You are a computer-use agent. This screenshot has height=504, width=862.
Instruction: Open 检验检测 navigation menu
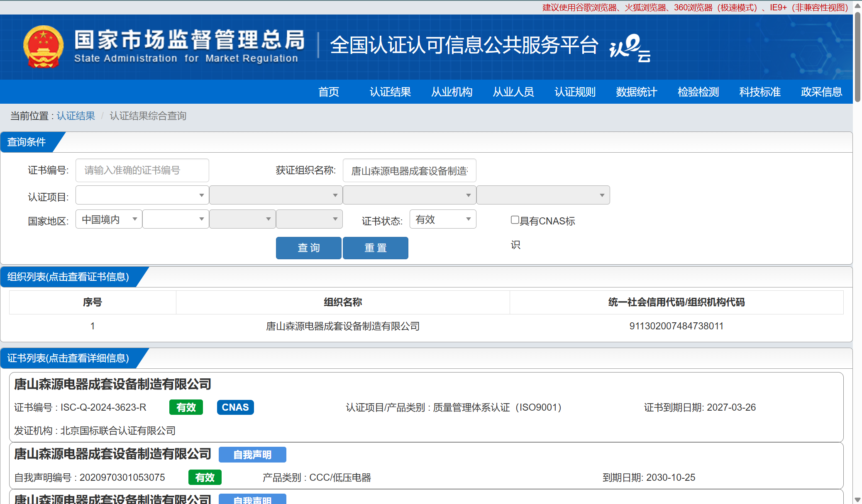tap(698, 92)
